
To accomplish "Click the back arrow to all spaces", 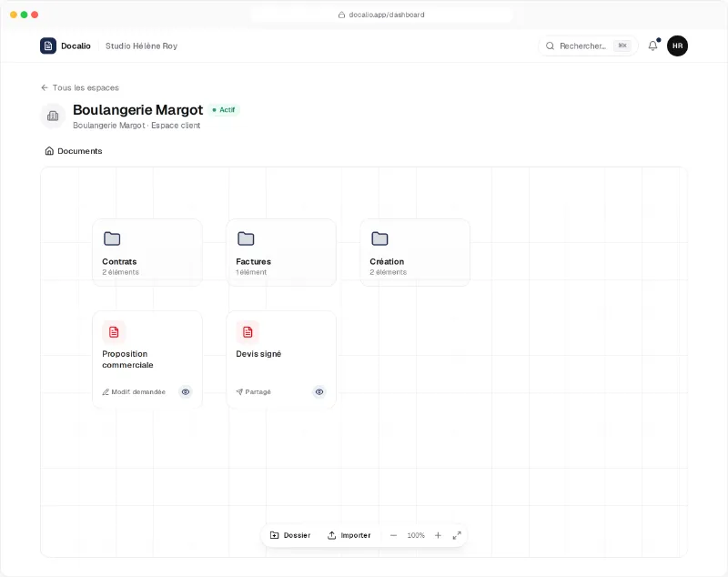I will click(x=45, y=87).
